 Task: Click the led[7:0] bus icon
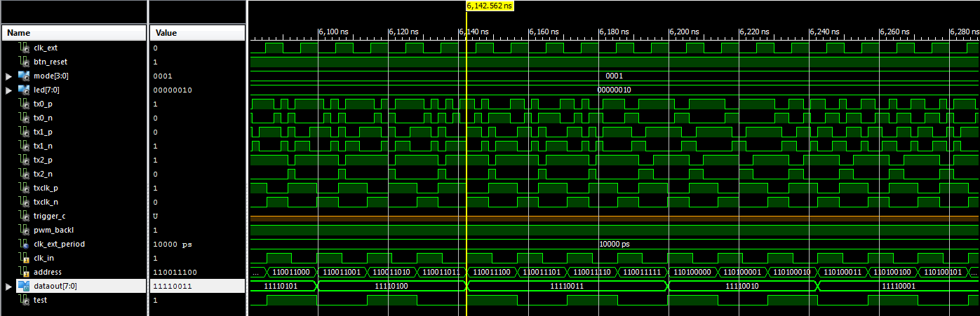pyautogui.click(x=24, y=90)
